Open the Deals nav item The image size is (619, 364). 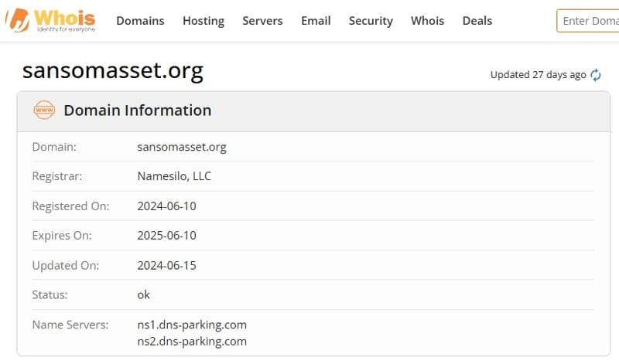pyautogui.click(x=477, y=21)
